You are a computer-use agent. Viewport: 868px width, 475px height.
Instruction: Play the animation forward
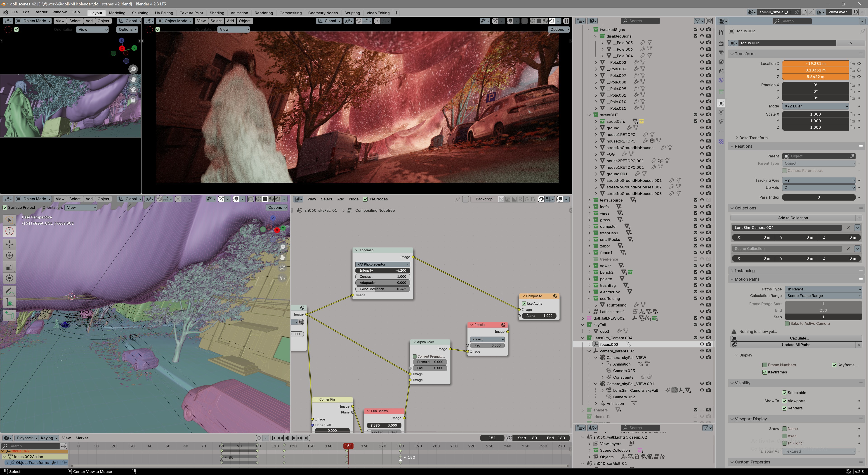pyautogui.click(x=293, y=438)
